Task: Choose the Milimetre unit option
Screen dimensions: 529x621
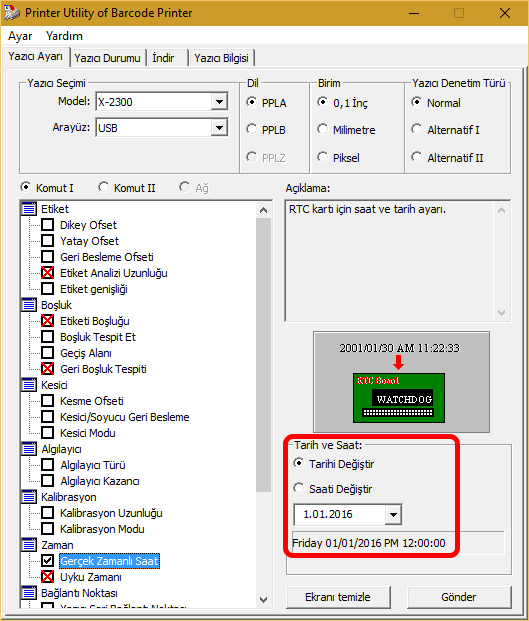Action: click(x=323, y=130)
